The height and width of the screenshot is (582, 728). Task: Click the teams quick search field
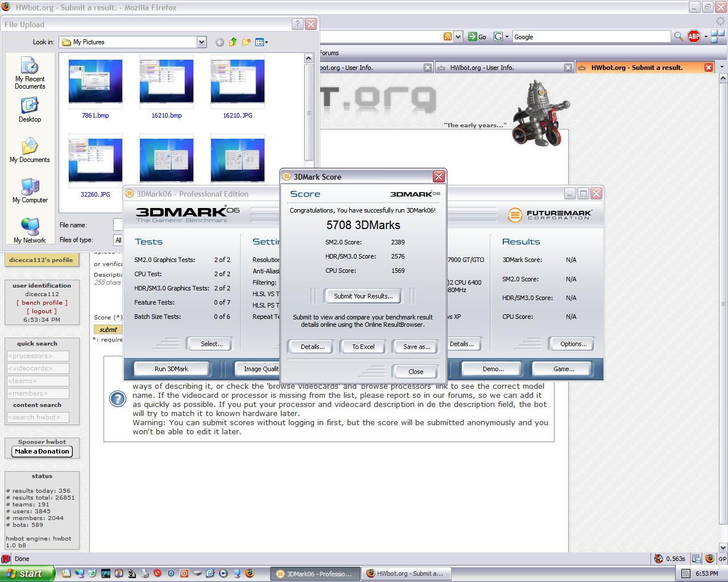click(38, 381)
